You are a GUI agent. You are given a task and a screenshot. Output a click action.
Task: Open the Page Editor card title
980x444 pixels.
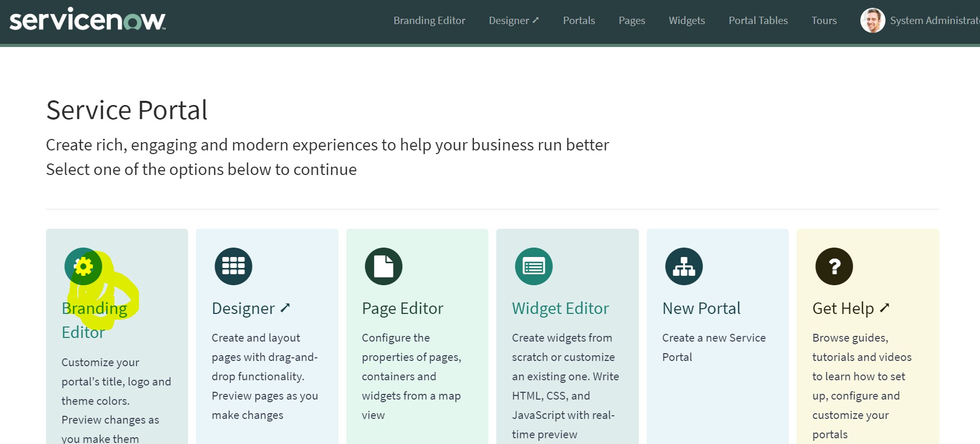[x=403, y=308]
